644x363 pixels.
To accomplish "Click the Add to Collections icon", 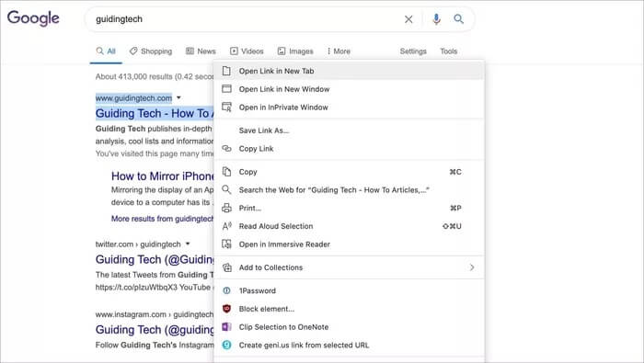I will (x=226, y=267).
